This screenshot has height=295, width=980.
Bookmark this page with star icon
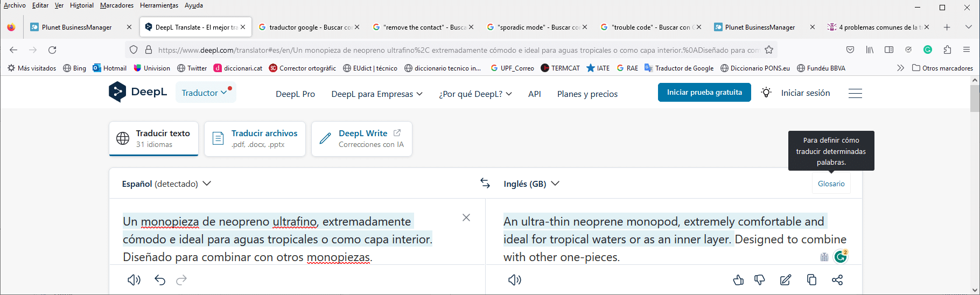[769, 50]
